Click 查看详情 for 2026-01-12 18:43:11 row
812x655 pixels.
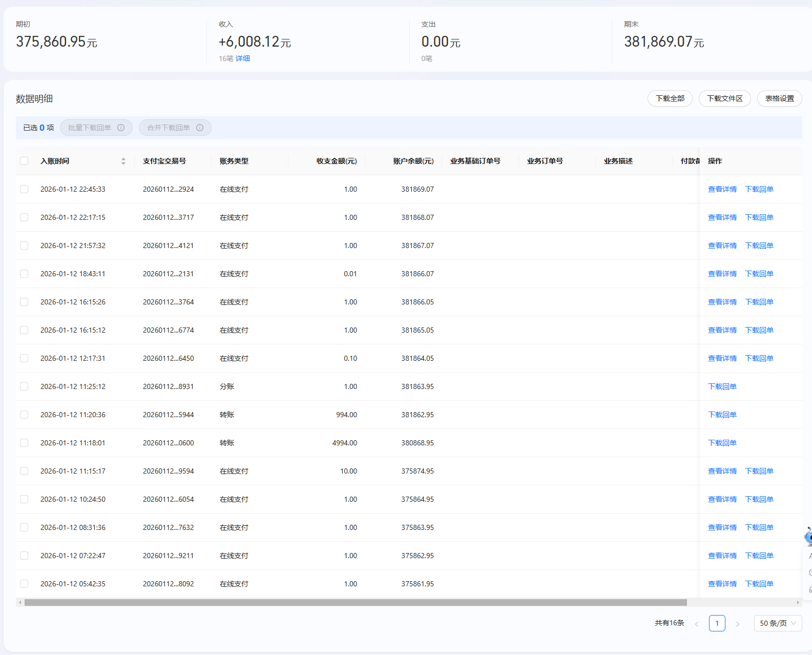(722, 274)
